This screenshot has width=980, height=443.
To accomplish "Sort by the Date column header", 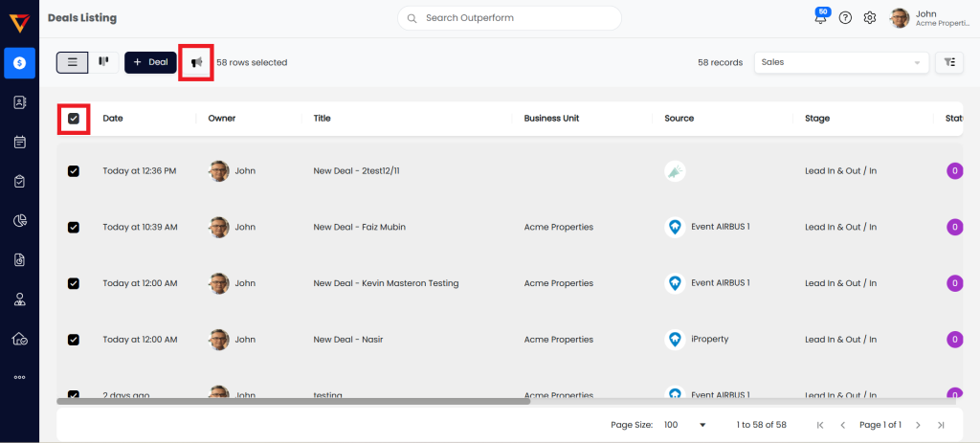I will click(x=113, y=119).
